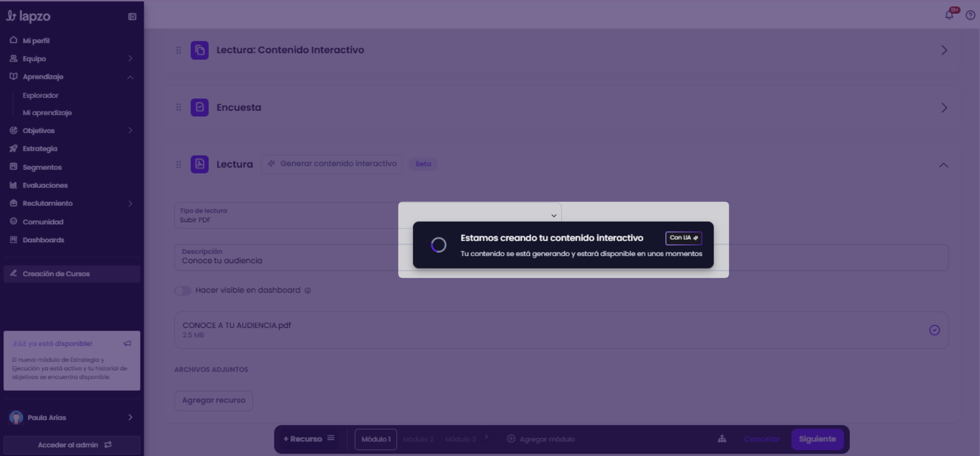Click Paula Arias avatar
Viewport: 980px width, 456px height.
pyautogui.click(x=16, y=417)
